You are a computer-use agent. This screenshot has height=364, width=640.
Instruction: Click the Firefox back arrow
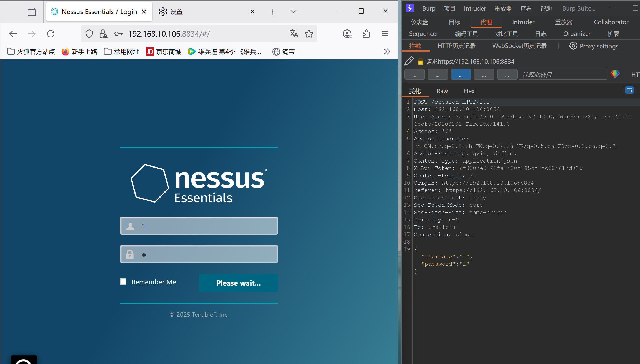[13, 34]
